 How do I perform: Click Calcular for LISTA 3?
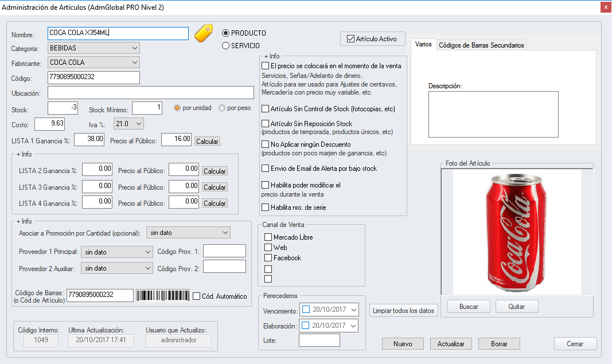[x=215, y=187]
